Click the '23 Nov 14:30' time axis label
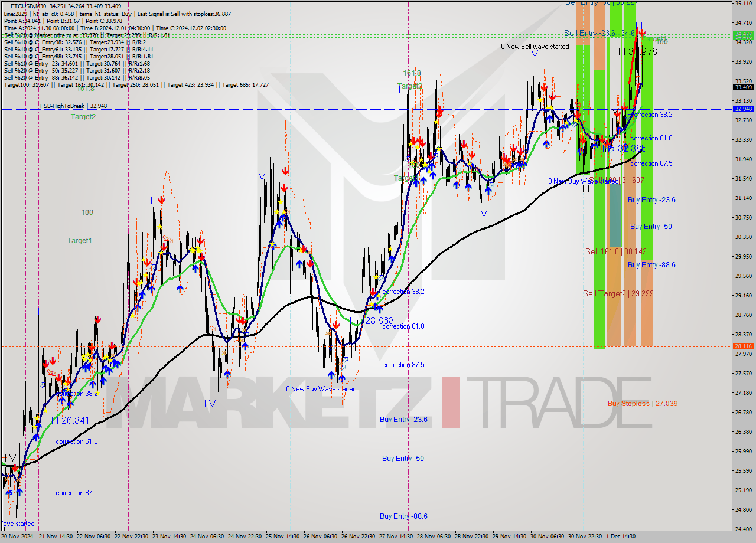The height and width of the screenshot is (543, 756). point(170,537)
